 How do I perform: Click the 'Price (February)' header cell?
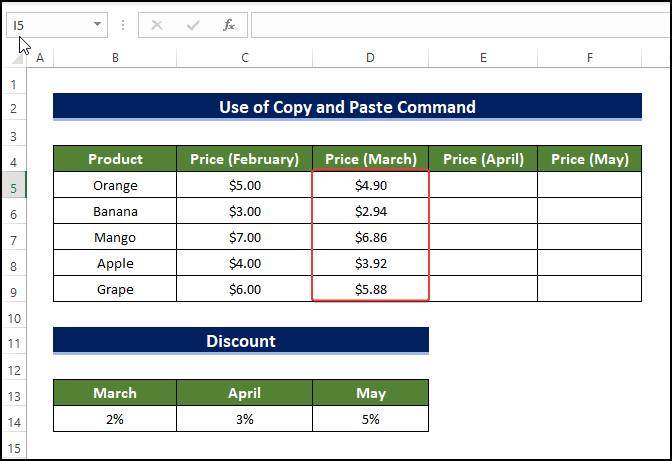point(245,159)
